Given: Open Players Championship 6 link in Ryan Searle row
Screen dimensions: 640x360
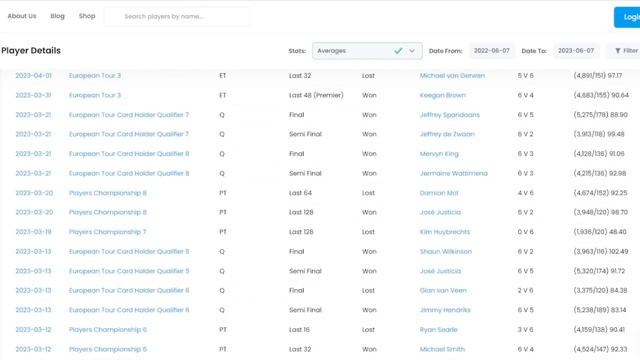Looking at the screenshot, I should click(x=108, y=329).
